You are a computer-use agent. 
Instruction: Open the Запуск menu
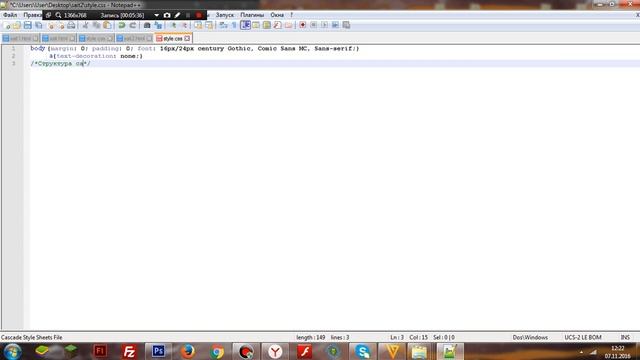click(224, 15)
